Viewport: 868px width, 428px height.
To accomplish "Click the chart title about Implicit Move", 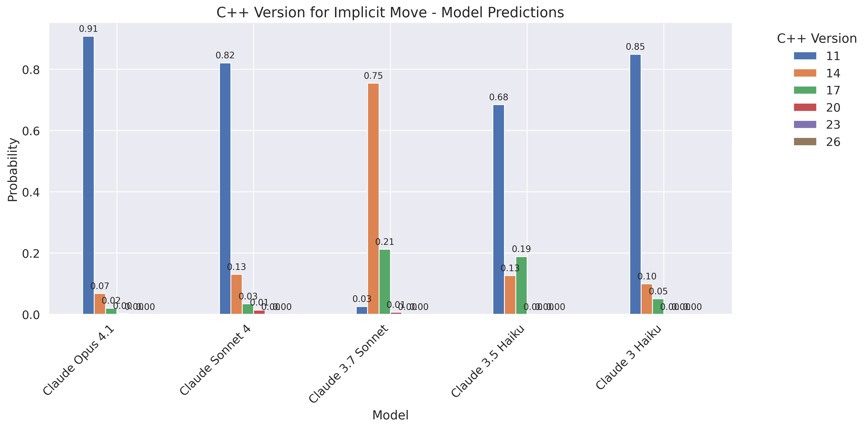I will pyautogui.click(x=390, y=13).
